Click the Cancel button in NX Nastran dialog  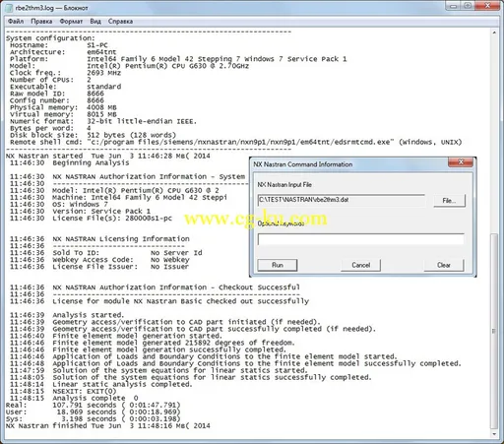click(361, 265)
